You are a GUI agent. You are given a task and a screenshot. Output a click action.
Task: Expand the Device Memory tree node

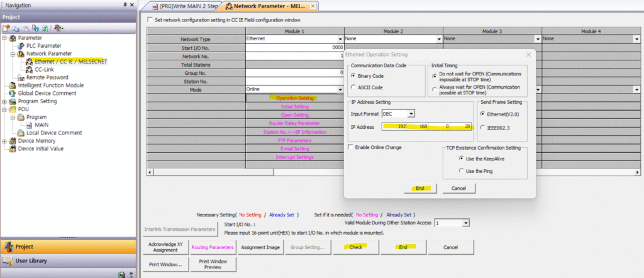pos(5,141)
